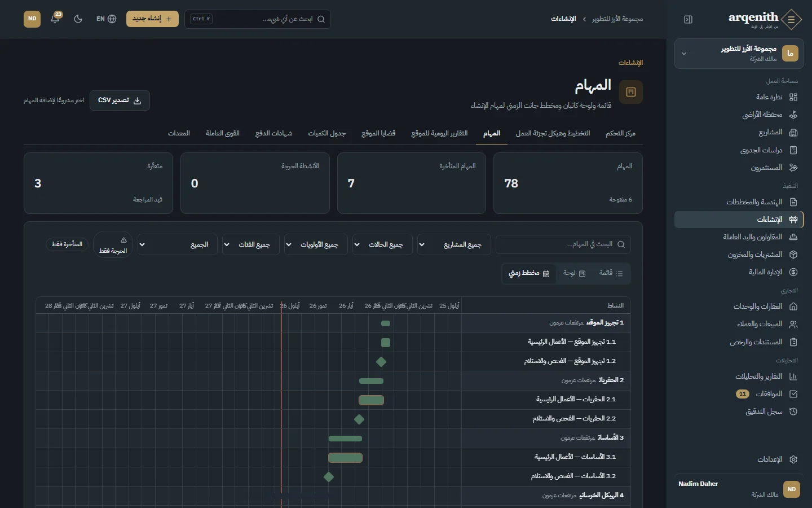Click تصدير CSV export button
The height and width of the screenshot is (508, 812).
(120, 100)
